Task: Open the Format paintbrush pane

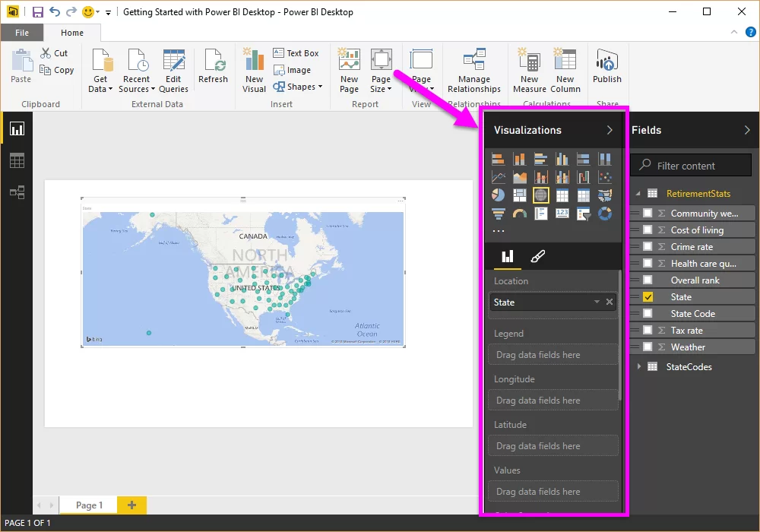Action: click(x=537, y=257)
